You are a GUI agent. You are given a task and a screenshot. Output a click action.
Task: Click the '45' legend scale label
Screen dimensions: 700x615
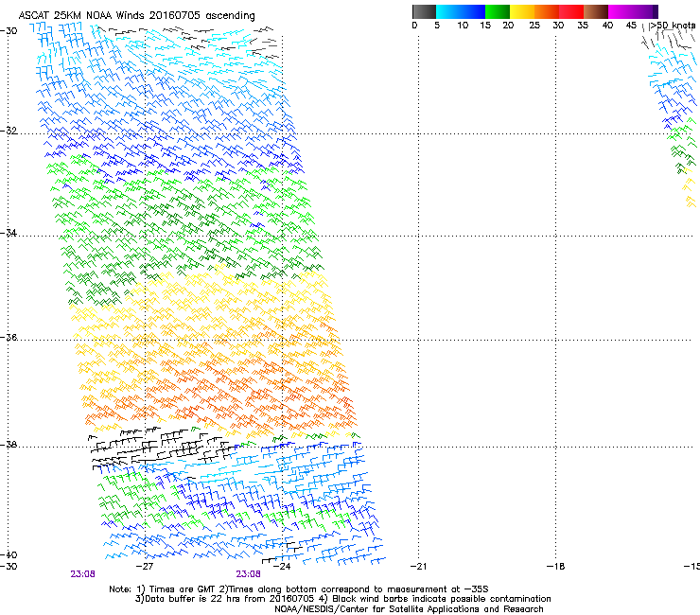(x=631, y=26)
